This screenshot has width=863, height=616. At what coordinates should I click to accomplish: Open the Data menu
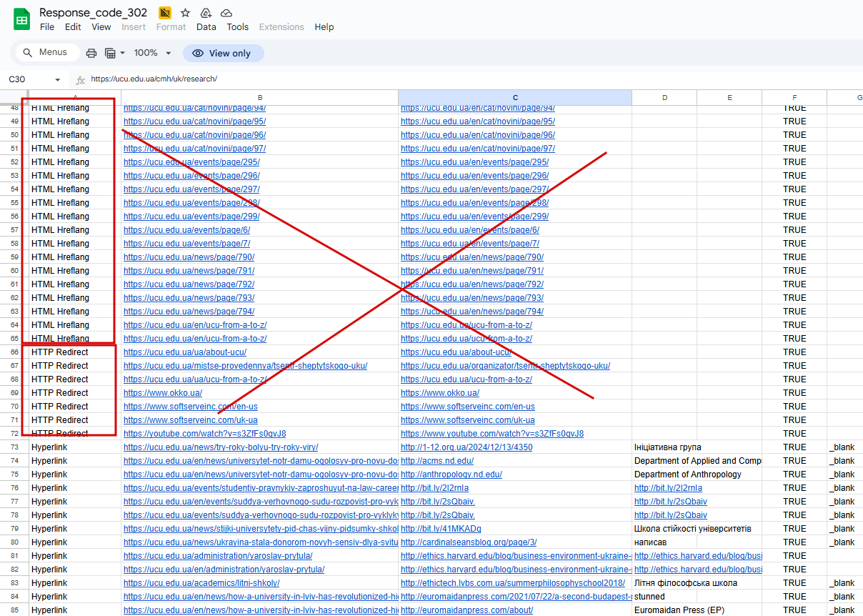[x=206, y=27]
